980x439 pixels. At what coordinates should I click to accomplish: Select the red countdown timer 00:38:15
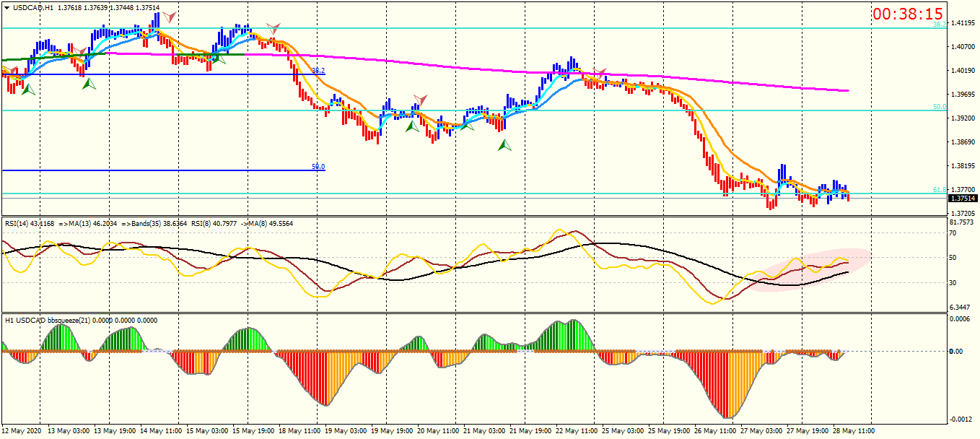click(908, 14)
